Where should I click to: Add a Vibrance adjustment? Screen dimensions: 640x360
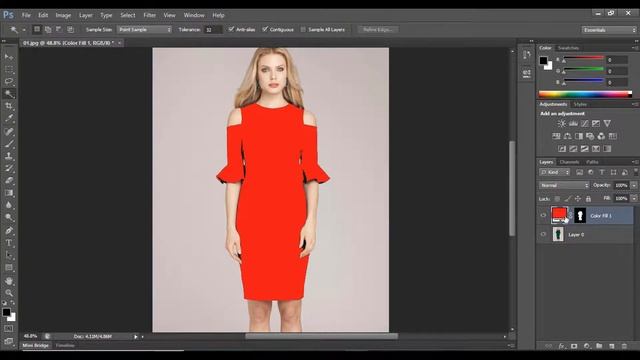pos(607,123)
